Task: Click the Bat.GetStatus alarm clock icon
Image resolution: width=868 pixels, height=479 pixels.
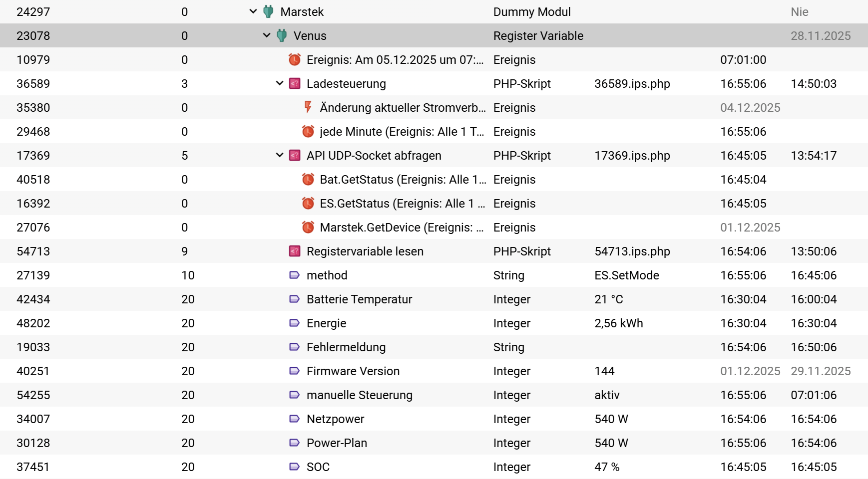Action: tap(308, 179)
